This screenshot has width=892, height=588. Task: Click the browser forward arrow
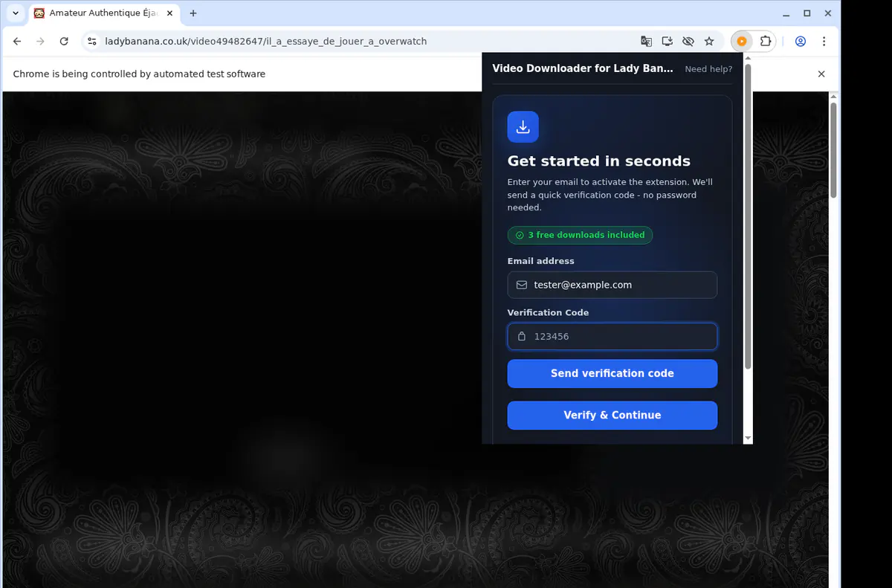tap(40, 42)
